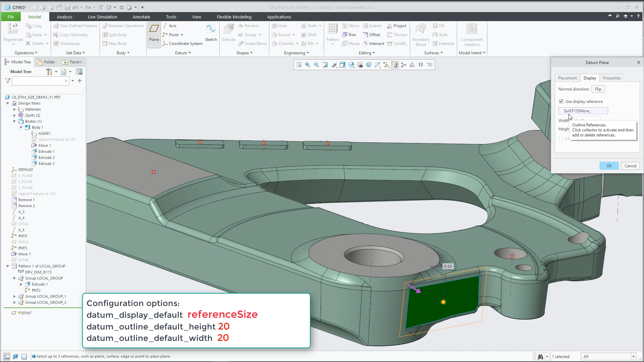Click Cancel in Datum Plane dialog
The image size is (644, 362).
630,166
